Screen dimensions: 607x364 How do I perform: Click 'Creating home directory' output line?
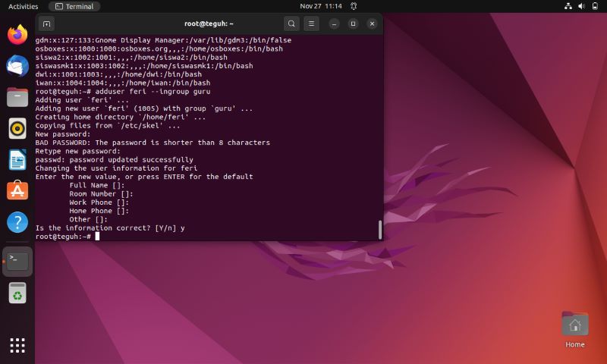(121, 118)
